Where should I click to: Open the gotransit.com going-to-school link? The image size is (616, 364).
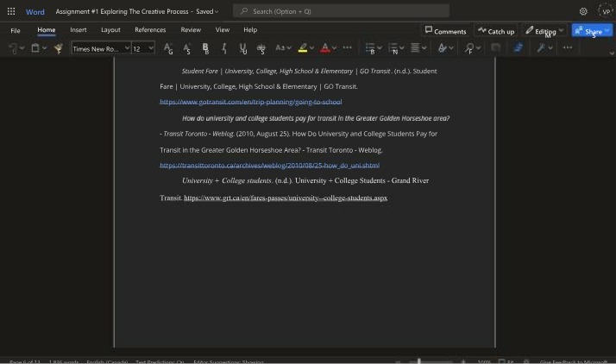coord(251,102)
